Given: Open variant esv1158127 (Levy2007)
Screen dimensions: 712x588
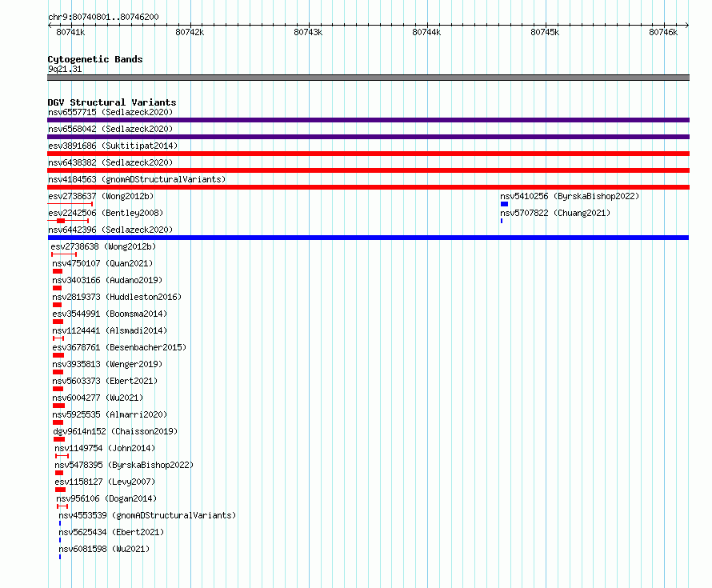Looking at the screenshot, I should coord(105,482).
